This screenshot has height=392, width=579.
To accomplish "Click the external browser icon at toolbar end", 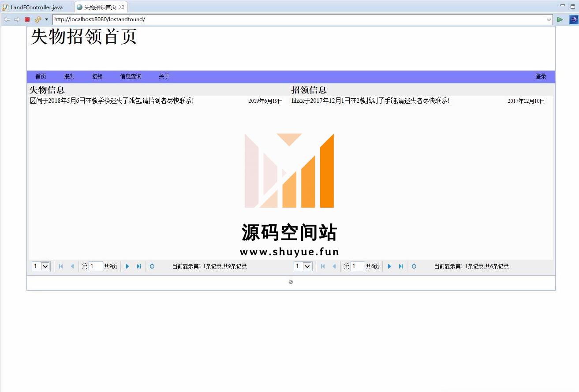I will [573, 19].
